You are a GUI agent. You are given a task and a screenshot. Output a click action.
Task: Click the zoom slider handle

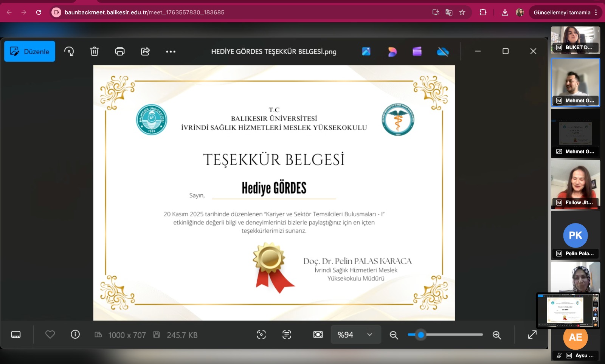coord(421,335)
